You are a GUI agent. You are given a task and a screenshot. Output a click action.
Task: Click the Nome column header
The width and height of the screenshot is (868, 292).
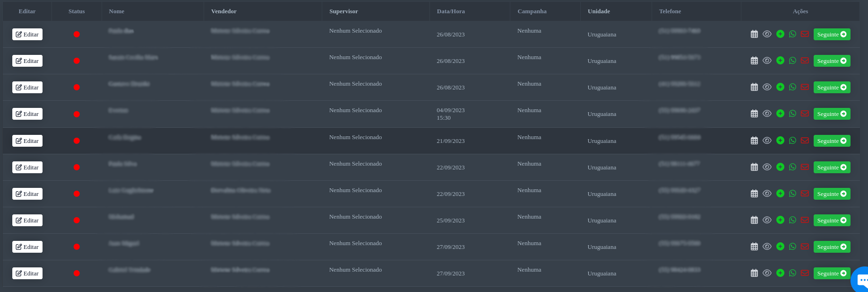[116, 11]
